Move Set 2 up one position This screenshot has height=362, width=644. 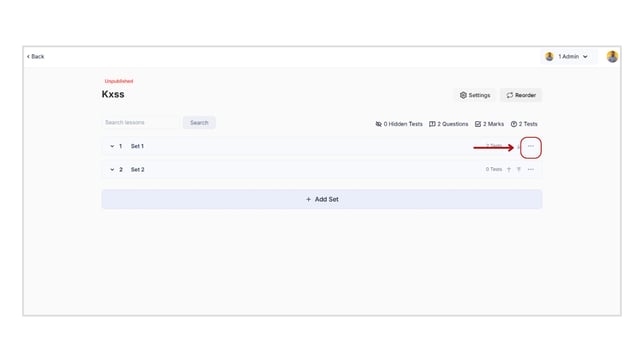509,169
